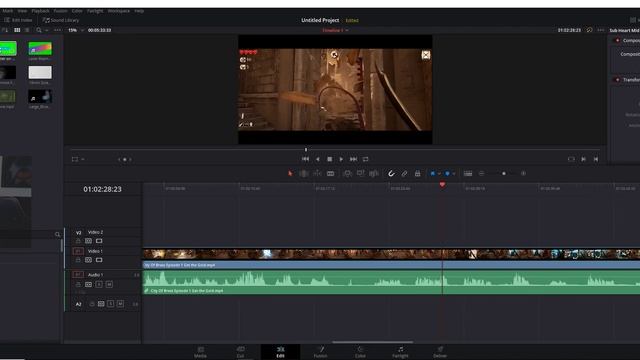Screen dimensions: 640x360
Task: Select the Dynamic Trim Mode tool
Action: click(317, 173)
